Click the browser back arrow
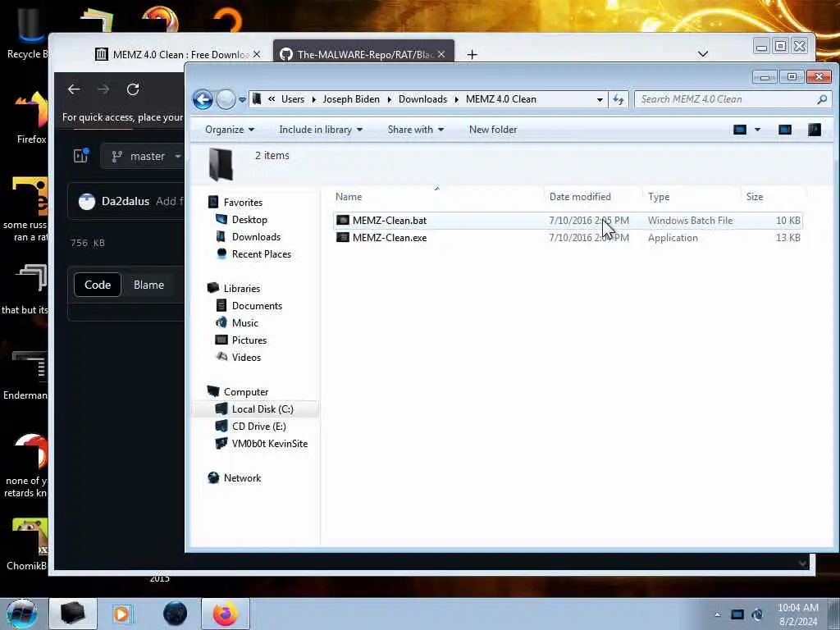 pos(74,89)
